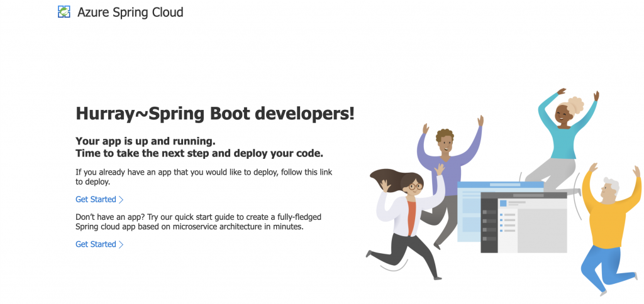
Task: Click the Don't have an app paragraph
Action: pos(198,221)
